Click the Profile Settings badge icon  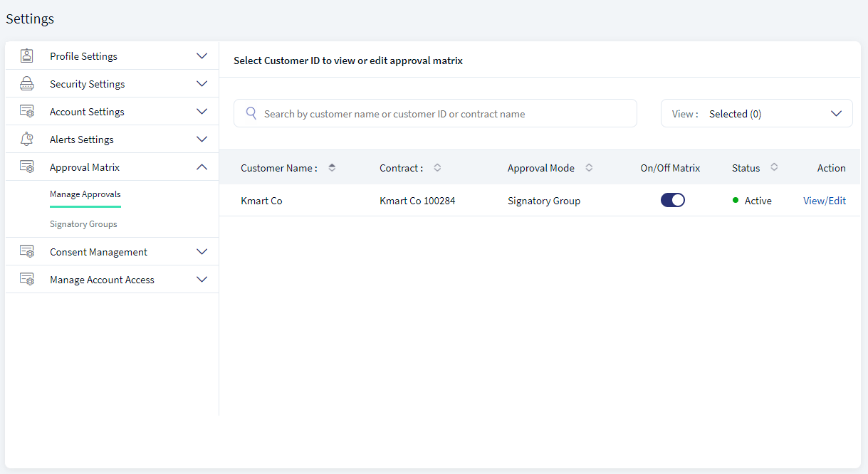27,56
